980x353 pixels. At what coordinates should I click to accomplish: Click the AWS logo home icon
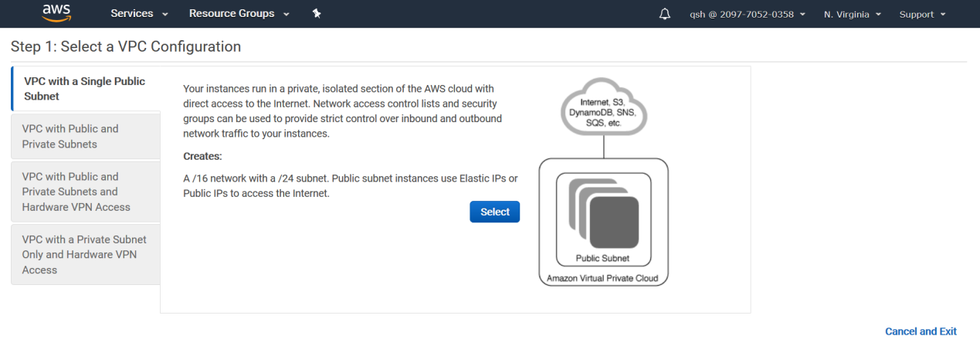56,13
